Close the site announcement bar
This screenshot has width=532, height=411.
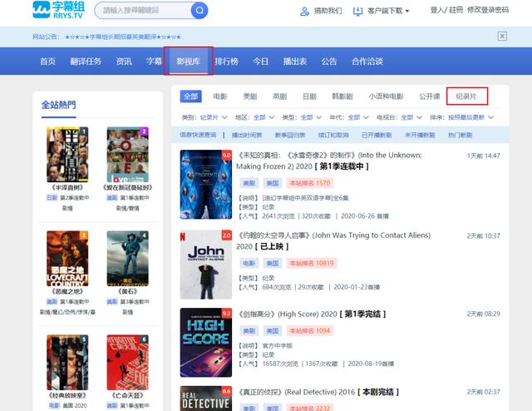tap(502, 36)
